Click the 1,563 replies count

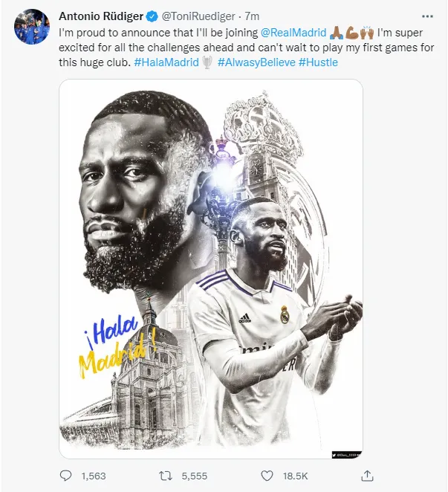point(94,476)
